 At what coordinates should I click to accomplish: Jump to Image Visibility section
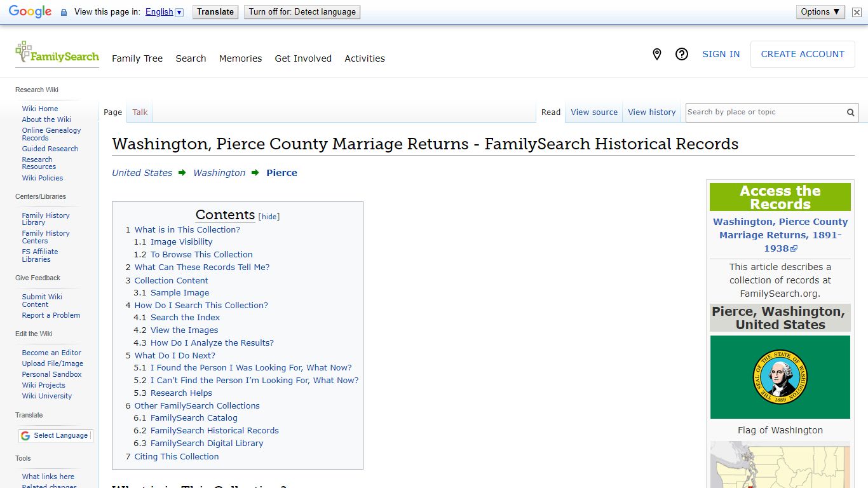[x=181, y=242]
